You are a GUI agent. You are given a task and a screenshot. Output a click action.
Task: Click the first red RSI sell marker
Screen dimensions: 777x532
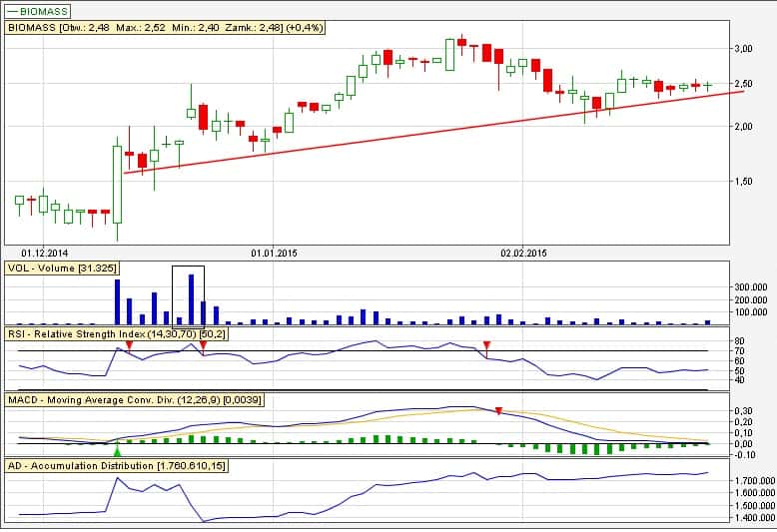[x=129, y=345]
